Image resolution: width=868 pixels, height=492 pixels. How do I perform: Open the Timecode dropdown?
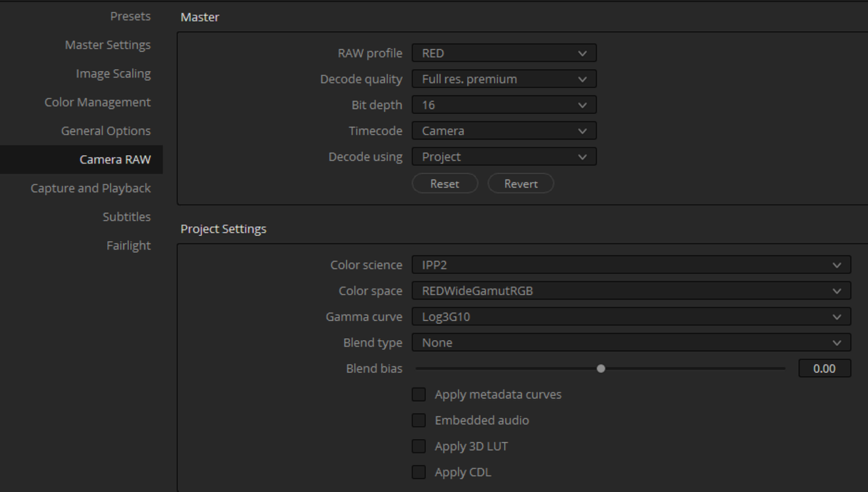click(x=505, y=131)
